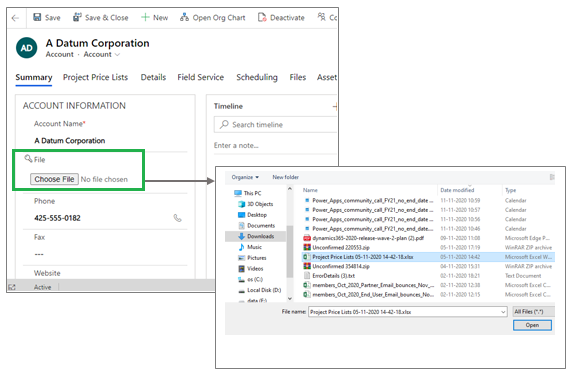The image size is (572, 377).
Task: Sort files by Type column header
Action: (510, 190)
